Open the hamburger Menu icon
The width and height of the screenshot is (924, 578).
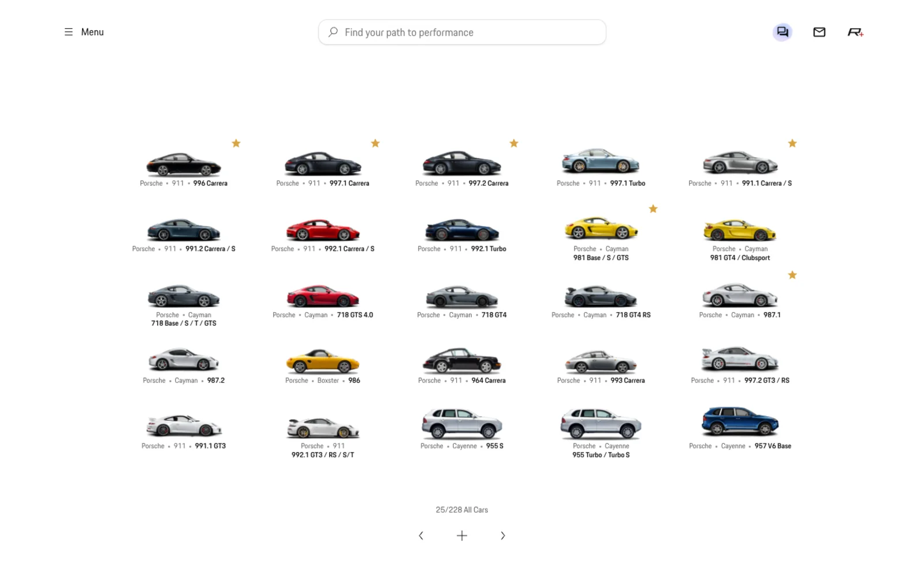click(68, 32)
